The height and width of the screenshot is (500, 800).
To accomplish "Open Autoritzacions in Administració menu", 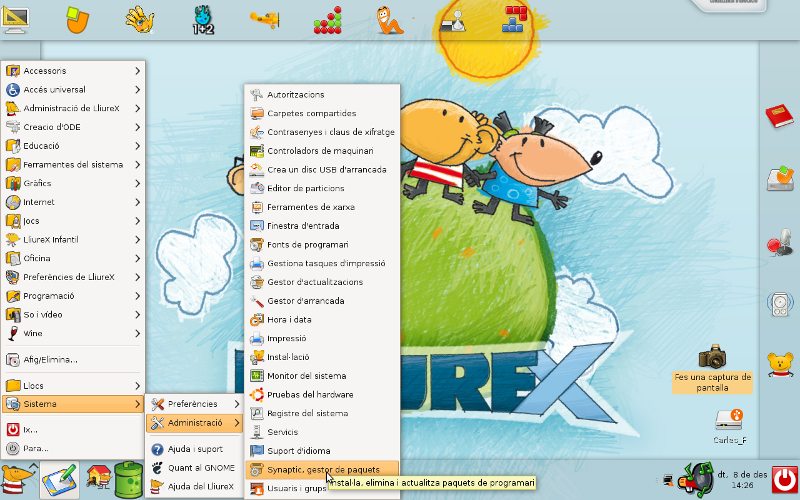I will pos(322,95).
